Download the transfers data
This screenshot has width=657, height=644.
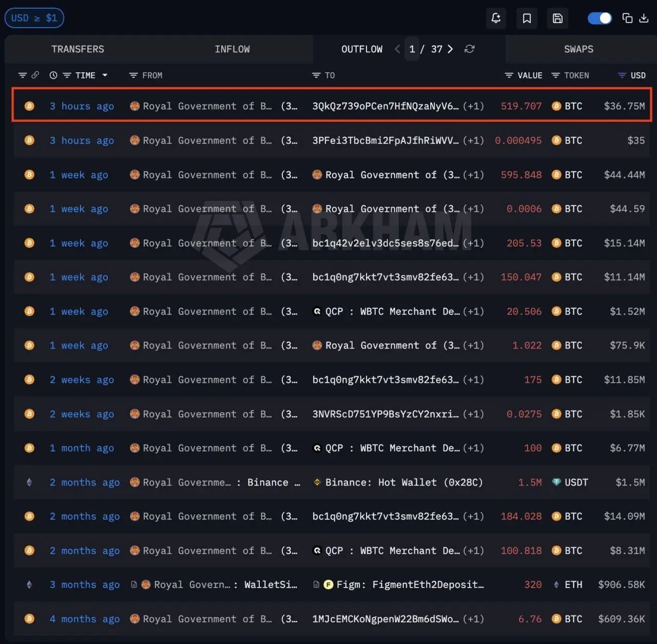click(x=644, y=18)
